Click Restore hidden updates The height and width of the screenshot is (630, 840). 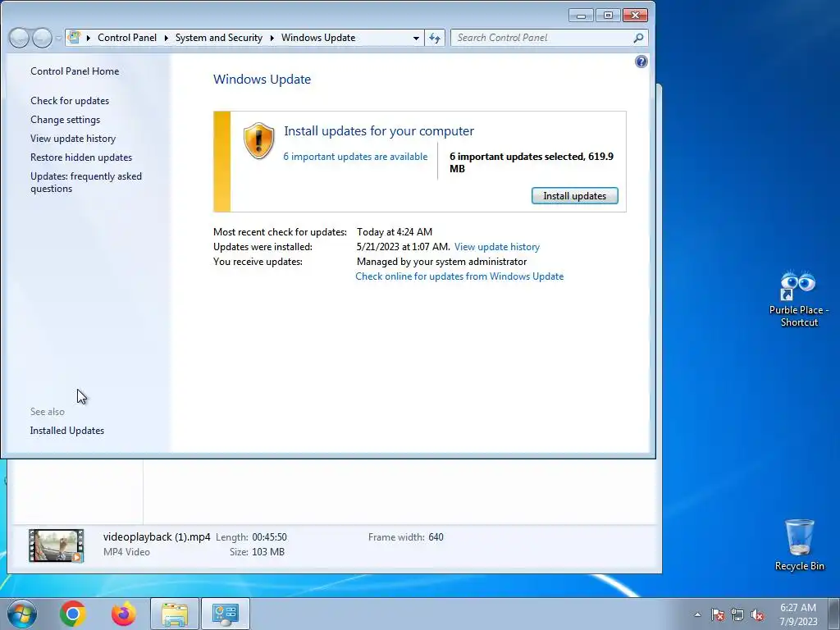tap(81, 157)
